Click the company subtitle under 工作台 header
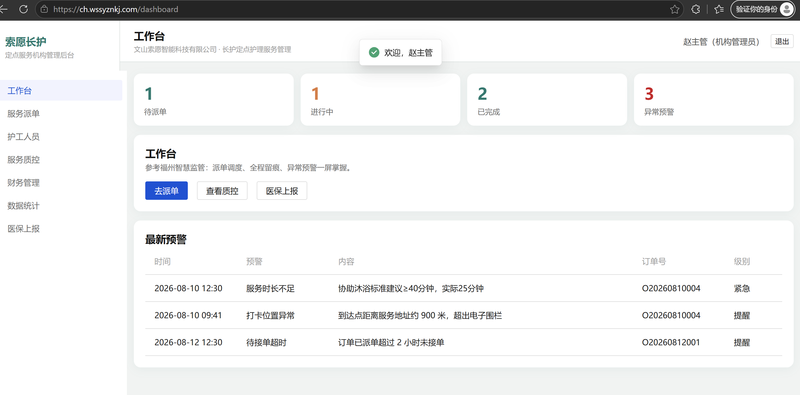The width and height of the screenshot is (800, 395). pos(212,50)
